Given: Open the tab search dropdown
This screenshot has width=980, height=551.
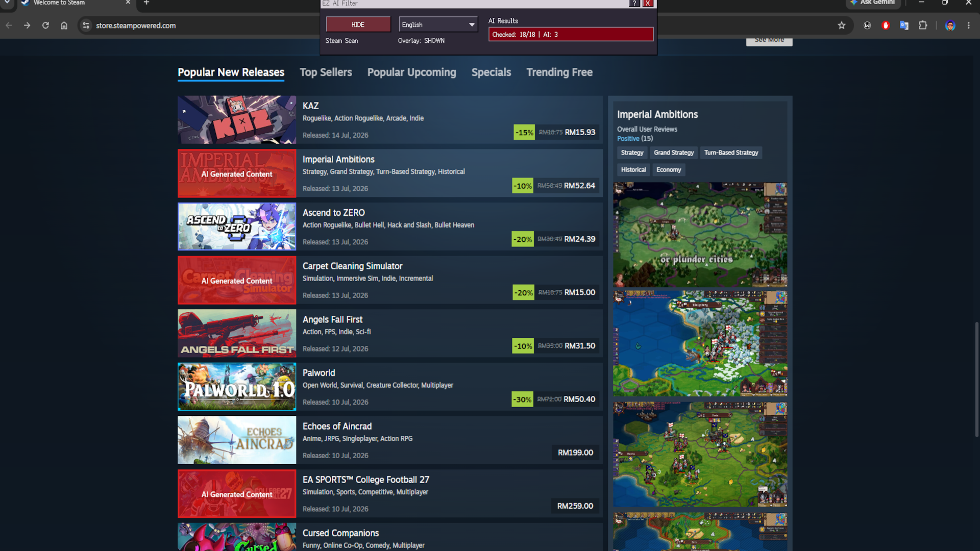Looking at the screenshot, I should (x=7, y=3).
